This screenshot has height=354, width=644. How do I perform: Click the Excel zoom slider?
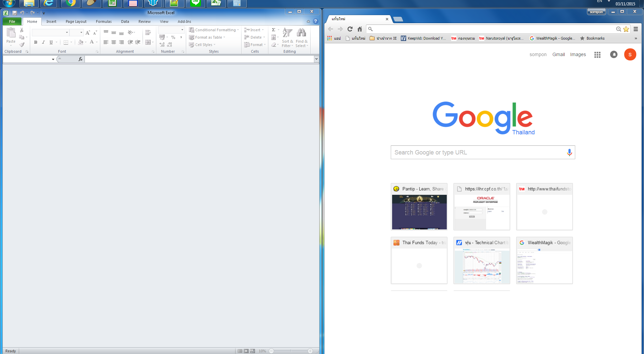(291, 351)
